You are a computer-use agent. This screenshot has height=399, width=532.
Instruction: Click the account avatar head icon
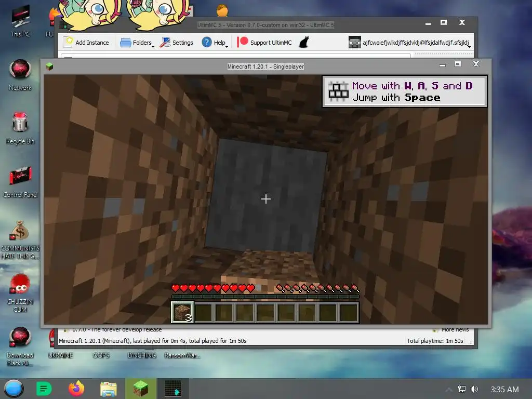tap(354, 43)
